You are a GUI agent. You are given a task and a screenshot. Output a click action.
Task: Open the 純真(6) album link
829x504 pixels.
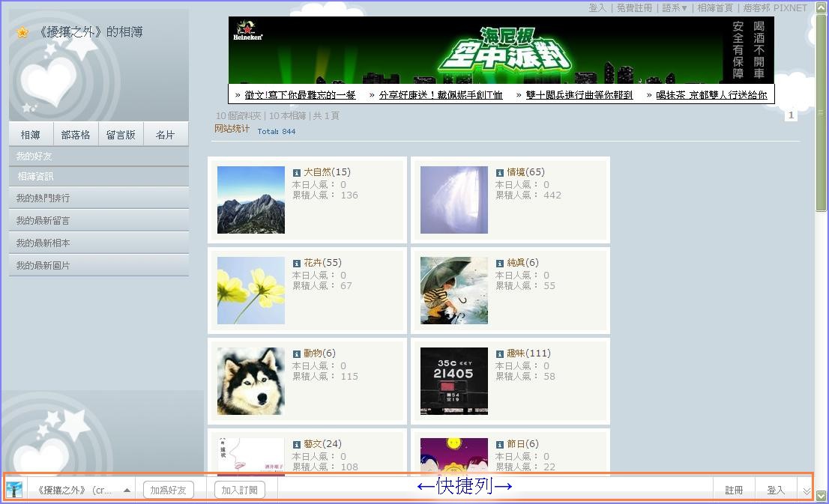(x=523, y=263)
